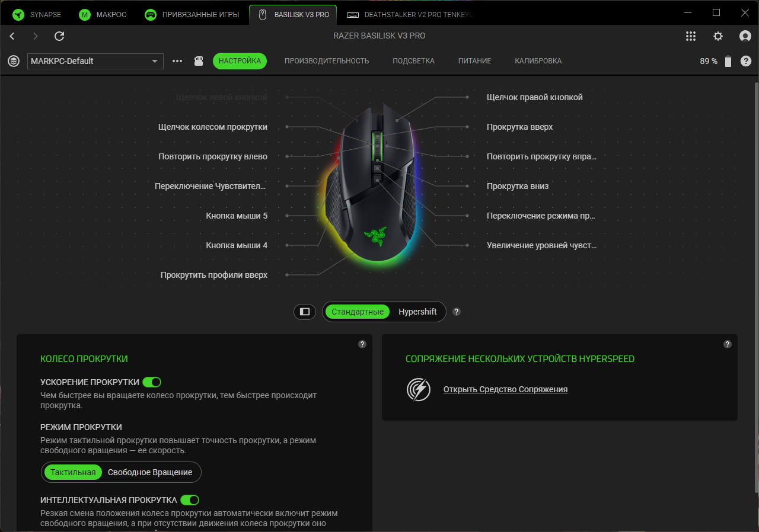759x532 pixels.
Task: Switch to the SYNAPSE tab
Action: coord(37,15)
